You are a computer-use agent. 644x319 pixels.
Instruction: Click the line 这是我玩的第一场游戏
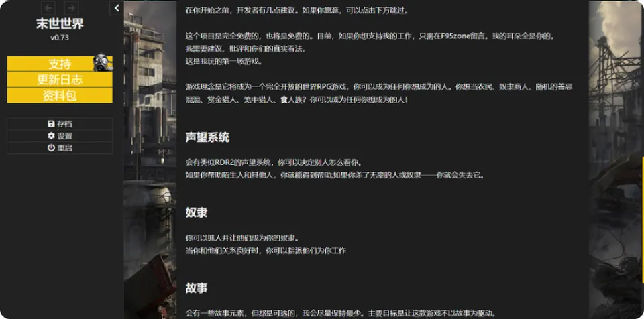click(x=224, y=62)
